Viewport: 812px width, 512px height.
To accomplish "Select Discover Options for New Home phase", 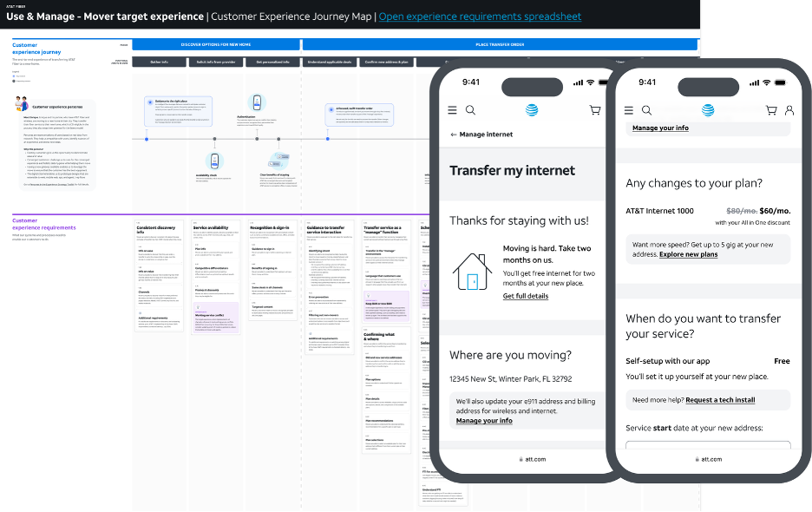I will click(216, 44).
